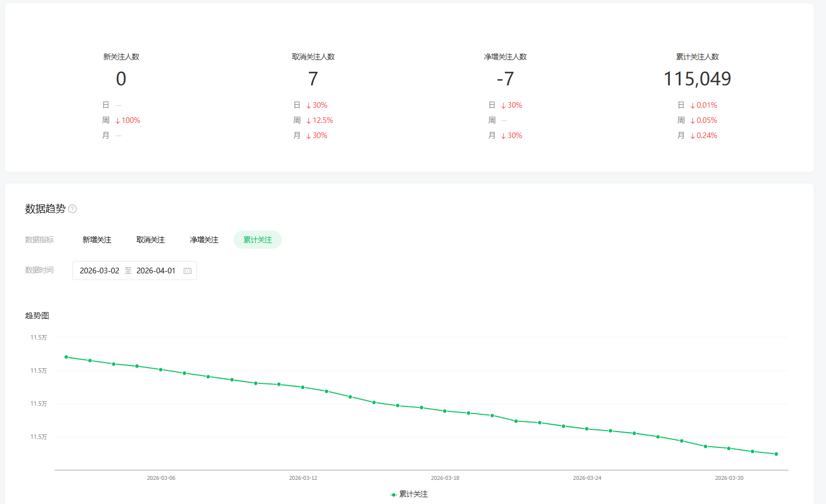Screen dimensions: 826x504
Task: Click the 2026-03-24 x-axis label
Action: click(x=587, y=478)
